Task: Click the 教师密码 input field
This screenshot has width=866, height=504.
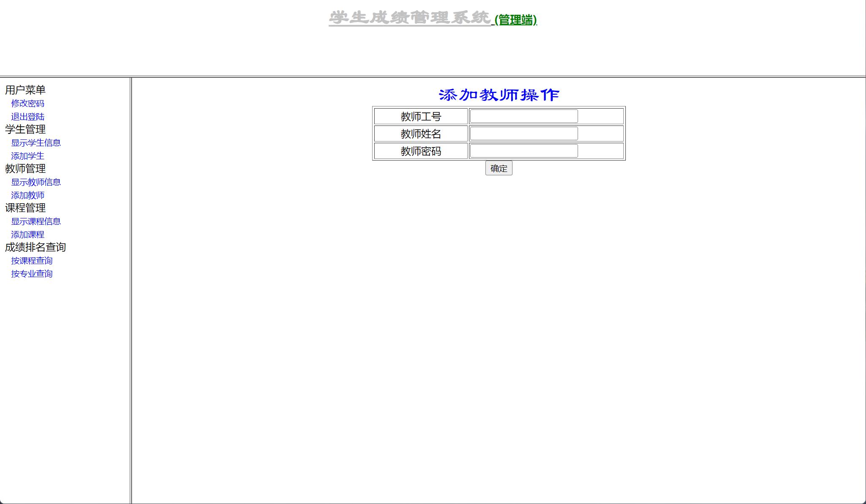Action: (x=524, y=150)
